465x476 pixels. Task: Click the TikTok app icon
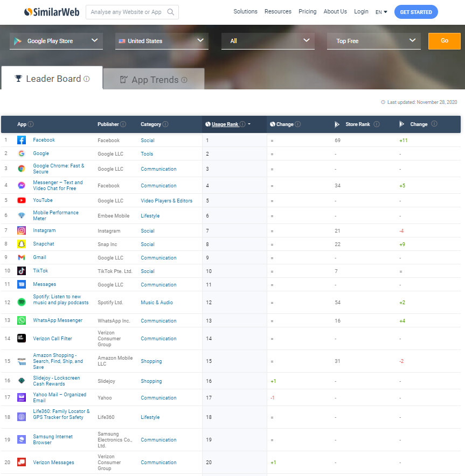(21, 271)
